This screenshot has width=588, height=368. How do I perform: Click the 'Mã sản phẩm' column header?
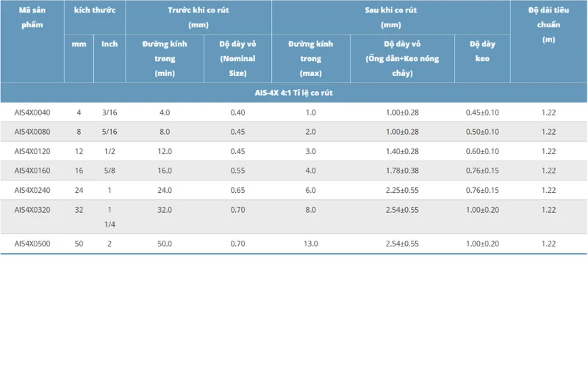pyautogui.click(x=32, y=17)
